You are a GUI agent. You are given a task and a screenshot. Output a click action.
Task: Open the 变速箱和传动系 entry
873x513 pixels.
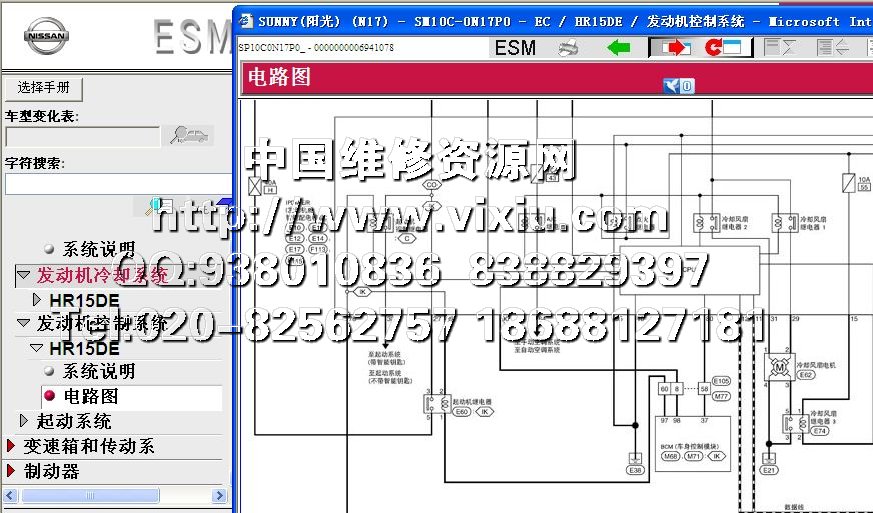click(89, 446)
